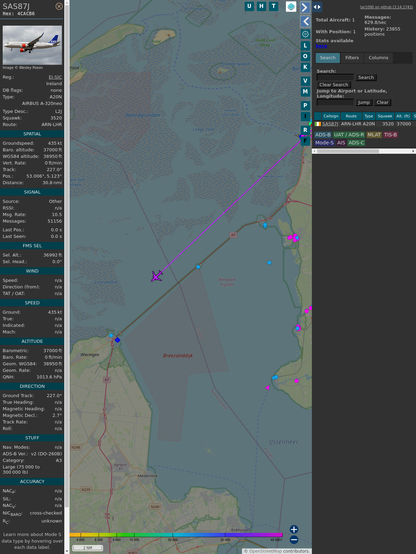Switch to the Columns tab

(378, 58)
